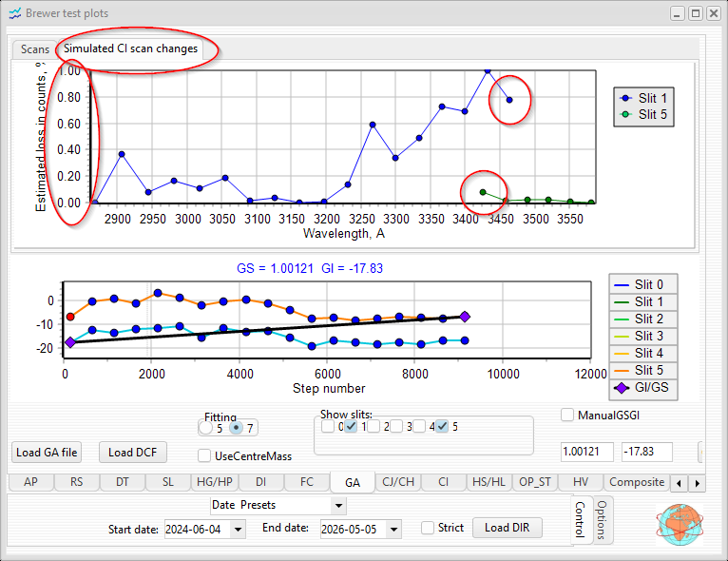Click the End date field 2026-05-05

354,530
